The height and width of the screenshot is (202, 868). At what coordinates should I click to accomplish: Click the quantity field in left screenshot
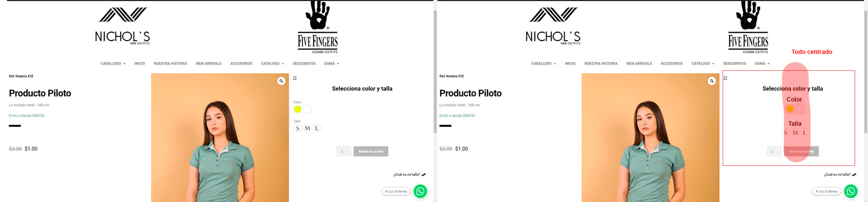pos(344,151)
